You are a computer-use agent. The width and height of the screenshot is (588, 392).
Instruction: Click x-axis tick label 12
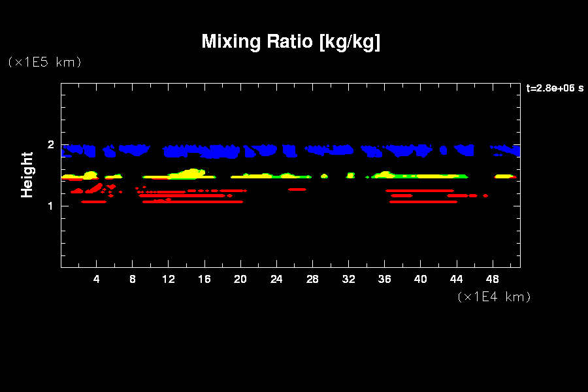tap(169, 279)
